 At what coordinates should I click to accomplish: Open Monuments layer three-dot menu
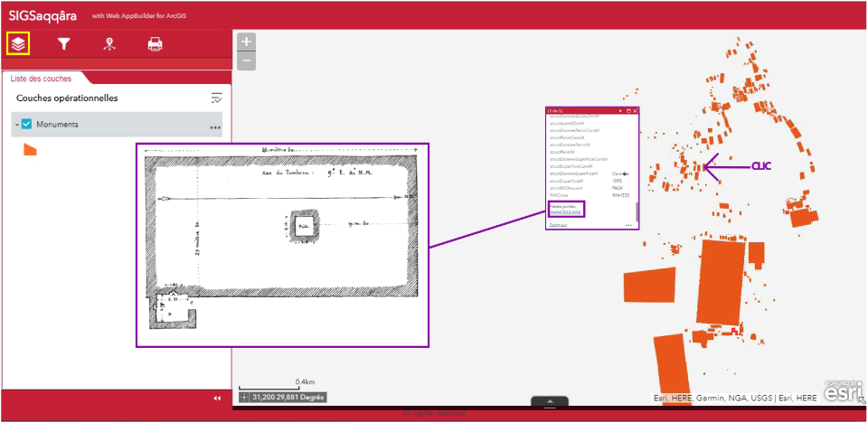(x=215, y=127)
